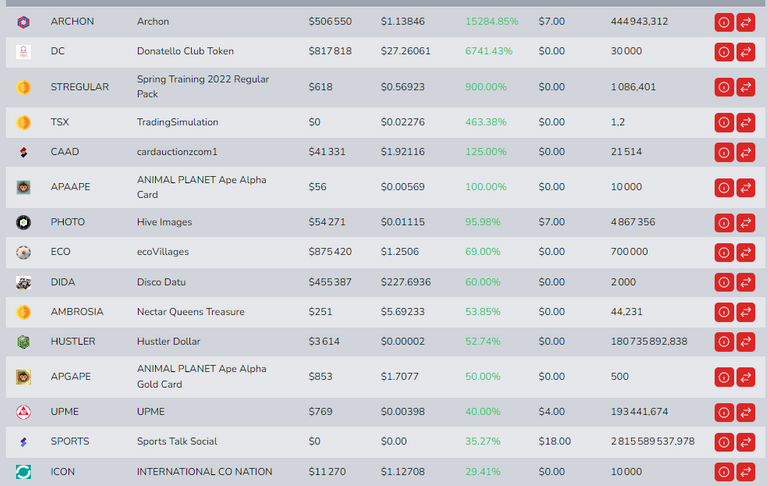The width and height of the screenshot is (768, 486).
Task: Open info for DC Donatello Club Token
Action: pos(724,52)
